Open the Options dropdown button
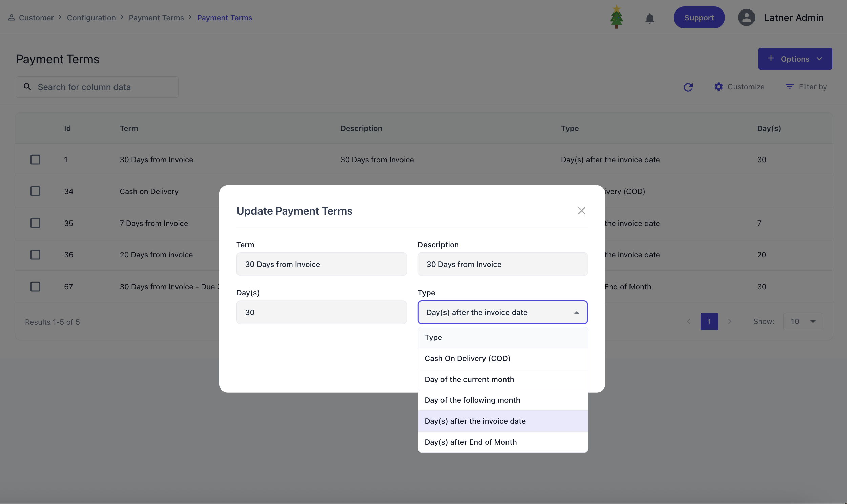The width and height of the screenshot is (847, 504). pyautogui.click(x=795, y=59)
